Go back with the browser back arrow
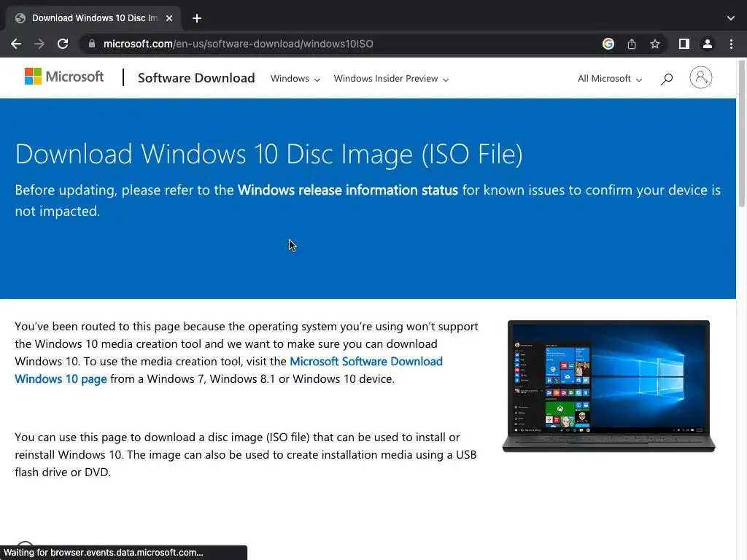The height and width of the screenshot is (560, 747). click(x=16, y=44)
